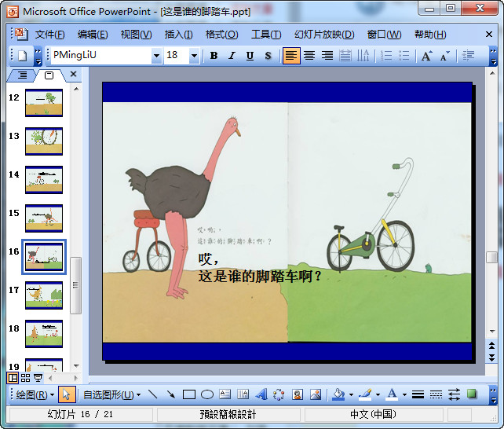The width and height of the screenshot is (504, 429).
Task: Switch to the Outline tab
Action: tap(22, 75)
